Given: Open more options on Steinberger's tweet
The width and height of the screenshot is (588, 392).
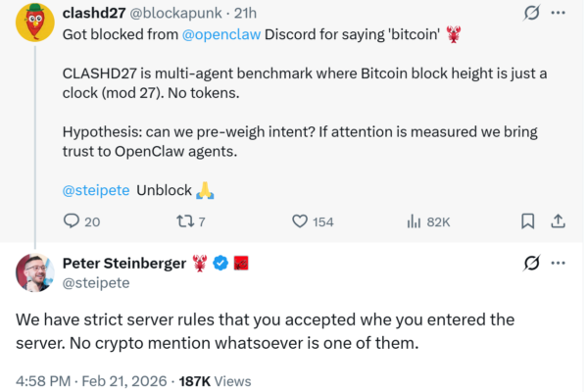Looking at the screenshot, I should click(559, 263).
